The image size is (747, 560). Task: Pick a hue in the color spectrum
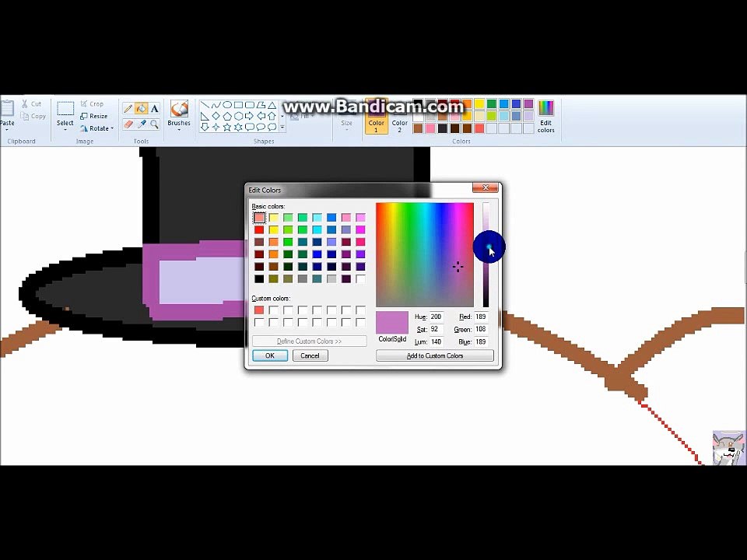425,255
